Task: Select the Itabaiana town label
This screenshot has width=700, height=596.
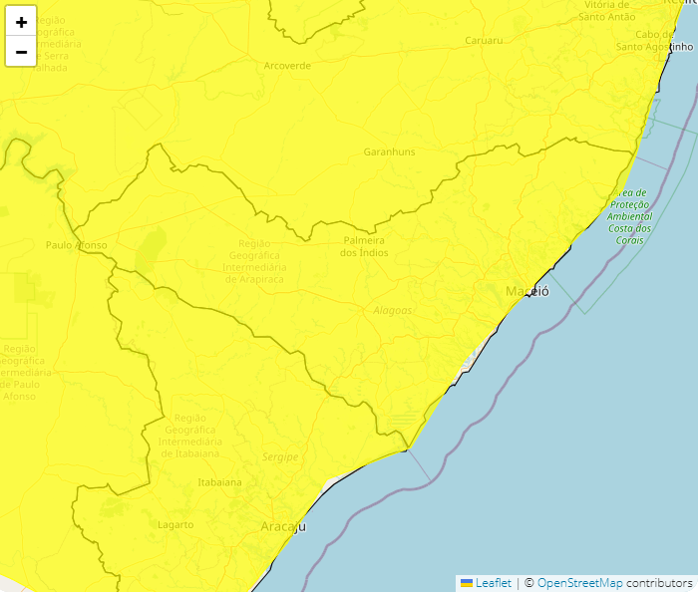Action: point(219,482)
